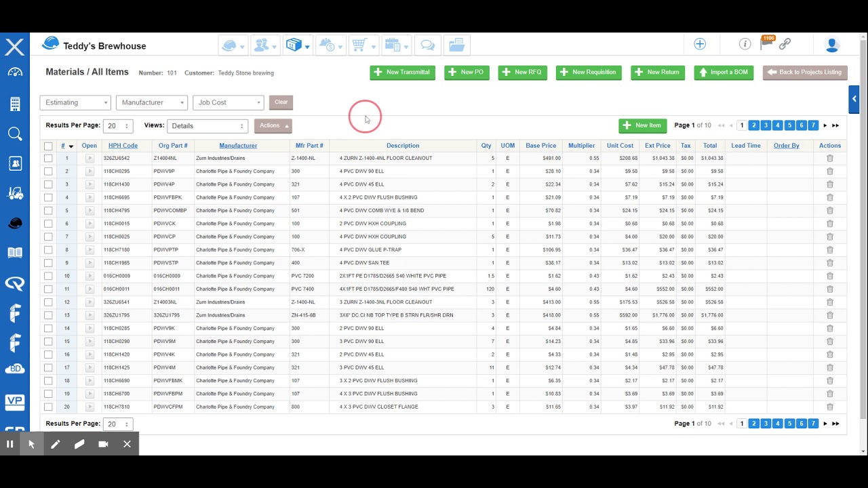Open the Manufacturer dropdown filter
This screenshot has height=488, width=868.
[x=151, y=102]
